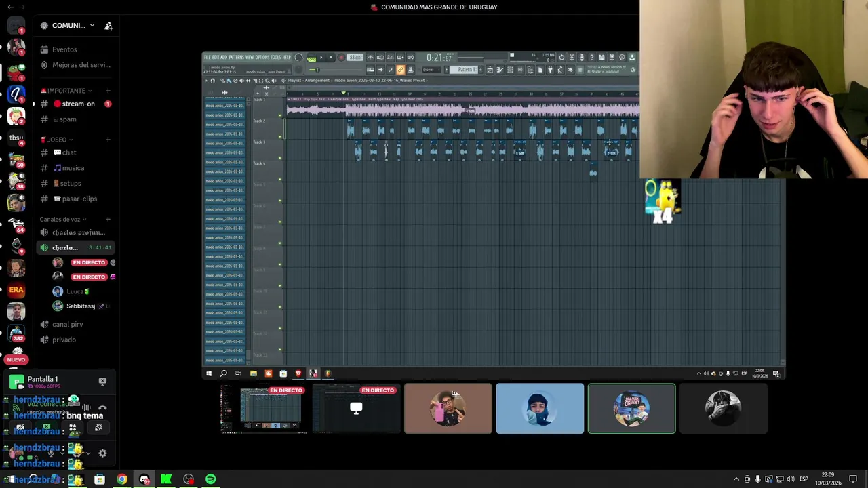
Task: Open Discord user settings gear
Action: [x=102, y=453]
